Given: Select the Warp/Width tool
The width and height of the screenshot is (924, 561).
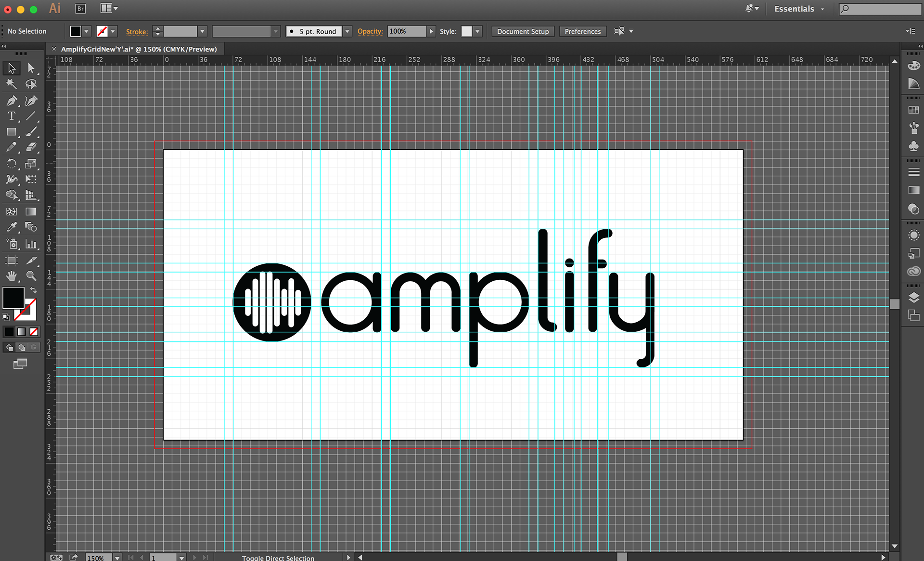Looking at the screenshot, I should tap(12, 179).
